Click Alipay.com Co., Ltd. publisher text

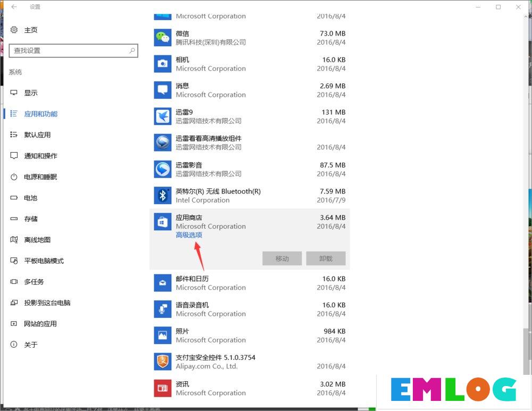click(x=206, y=366)
